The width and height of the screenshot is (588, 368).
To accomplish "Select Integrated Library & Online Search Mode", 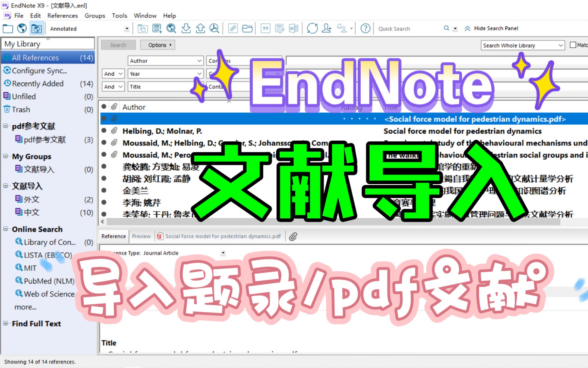I will click(x=36, y=29).
